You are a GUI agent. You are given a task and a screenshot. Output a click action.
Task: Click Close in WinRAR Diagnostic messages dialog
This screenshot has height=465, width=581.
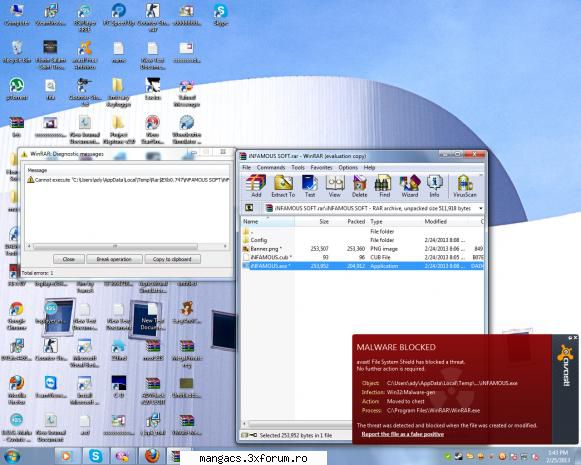click(69, 259)
